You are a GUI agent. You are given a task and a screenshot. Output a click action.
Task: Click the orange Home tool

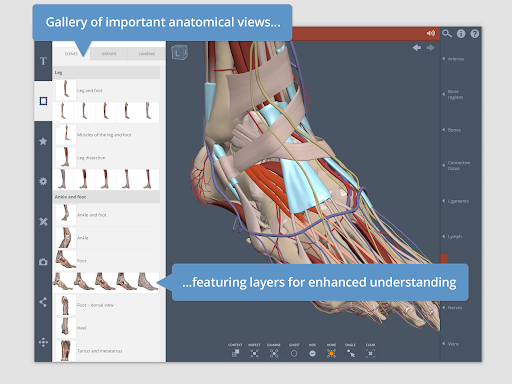pyautogui.click(x=331, y=351)
